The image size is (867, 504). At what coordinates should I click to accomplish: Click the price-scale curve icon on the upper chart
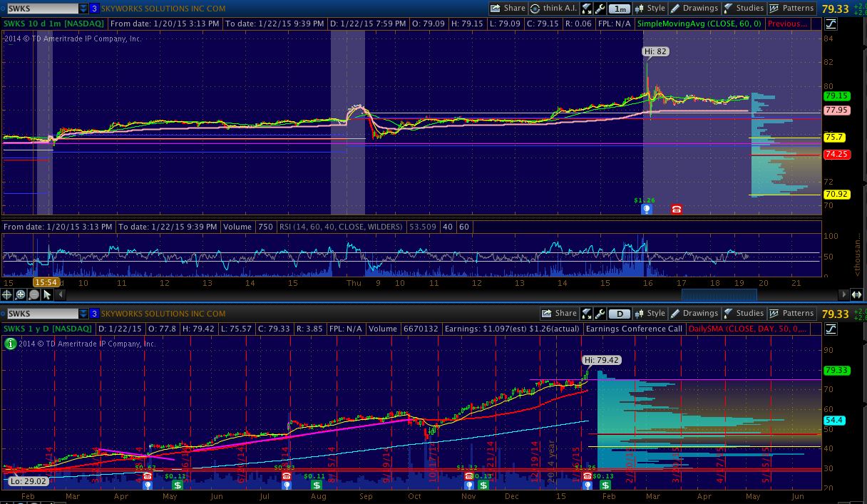click(831, 24)
